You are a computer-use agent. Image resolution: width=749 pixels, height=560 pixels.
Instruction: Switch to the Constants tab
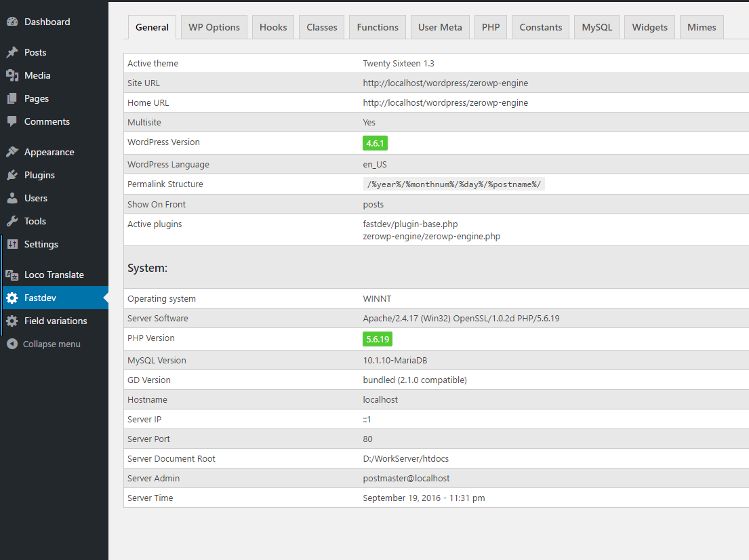click(x=541, y=27)
